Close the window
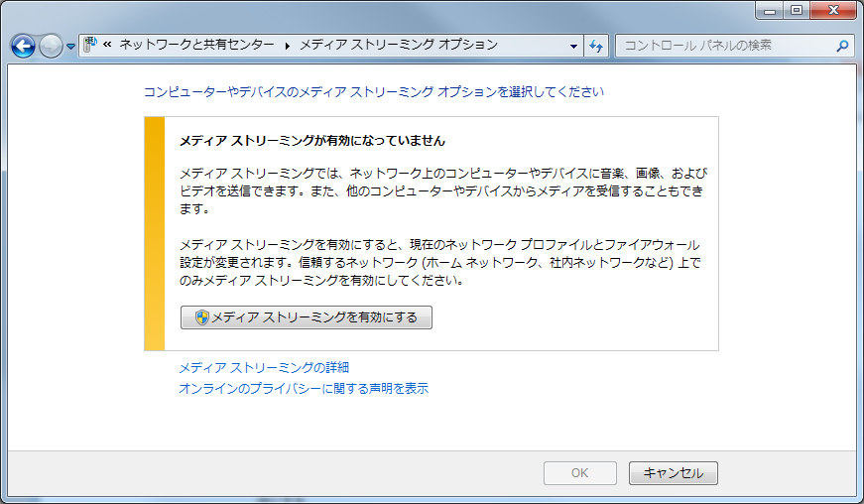 point(833,11)
